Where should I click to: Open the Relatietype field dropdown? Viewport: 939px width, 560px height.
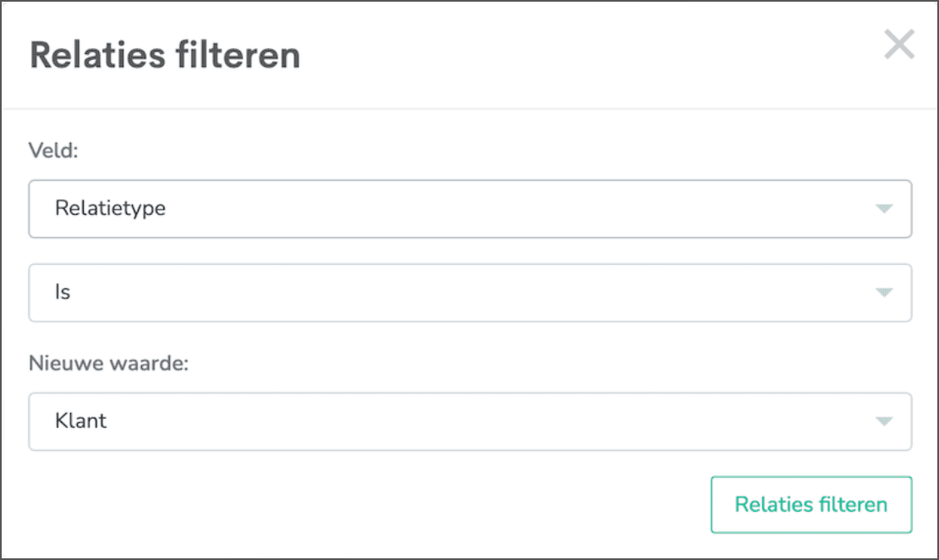click(x=469, y=208)
